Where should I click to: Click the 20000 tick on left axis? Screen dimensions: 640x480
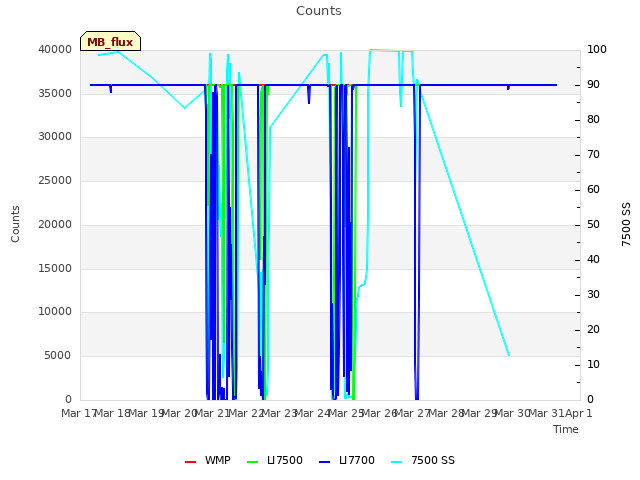click(x=55, y=224)
